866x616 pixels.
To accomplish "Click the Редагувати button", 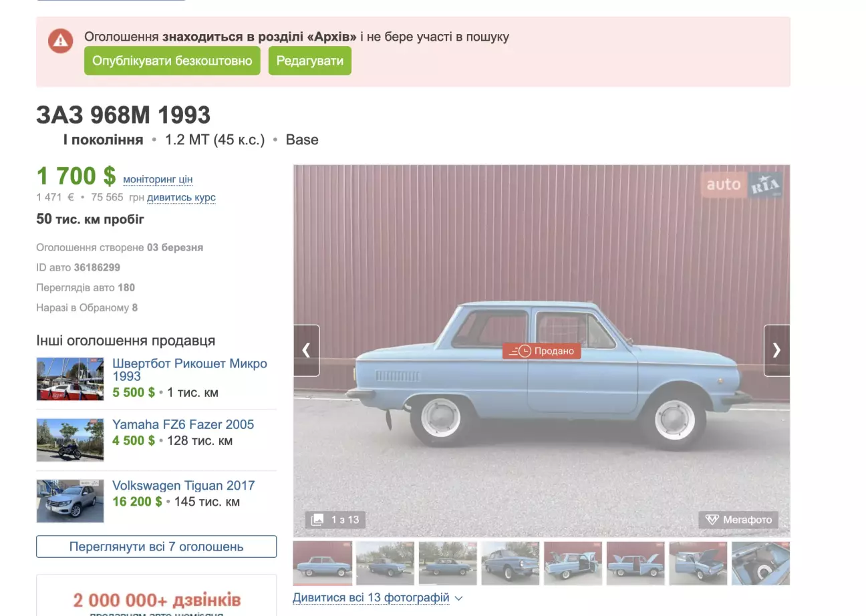I will coord(310,61).
